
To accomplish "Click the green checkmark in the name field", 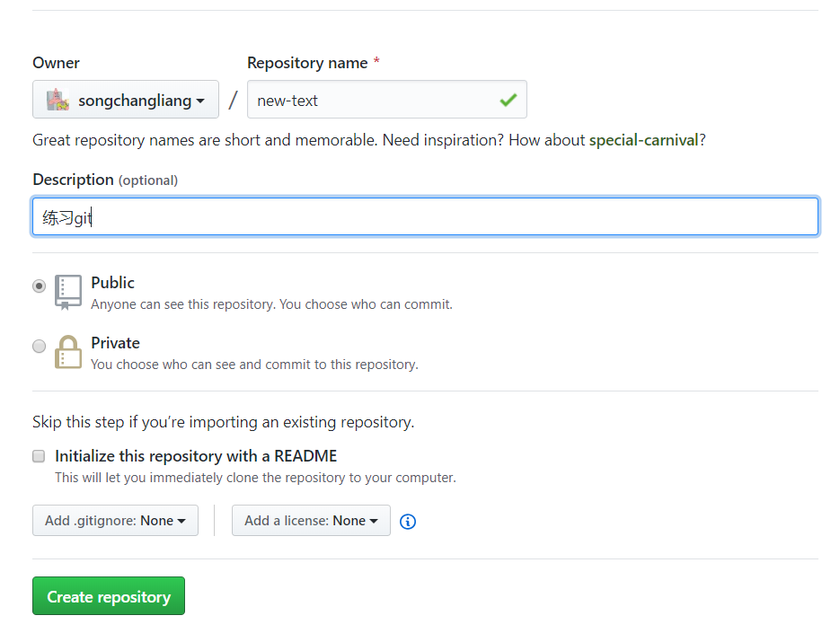I will pos(508,100).
